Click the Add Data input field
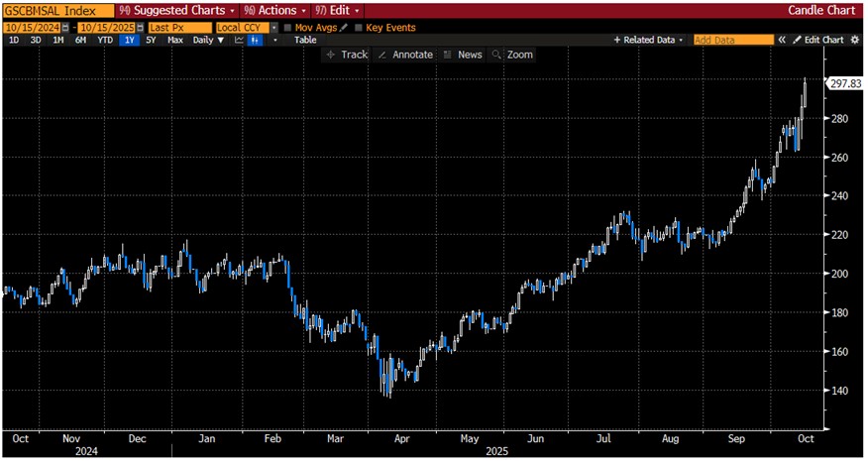This screenshot has height=463, width=868. click(733, 41)
